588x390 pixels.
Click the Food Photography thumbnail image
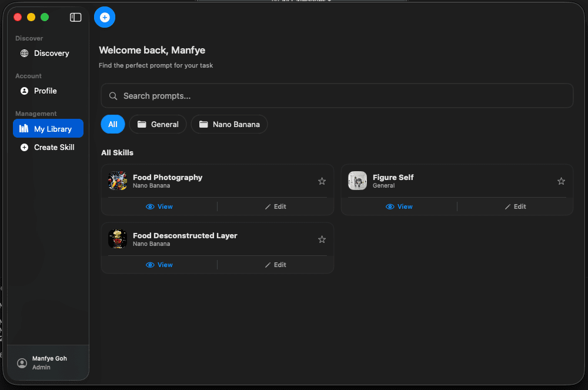(118, 181)
